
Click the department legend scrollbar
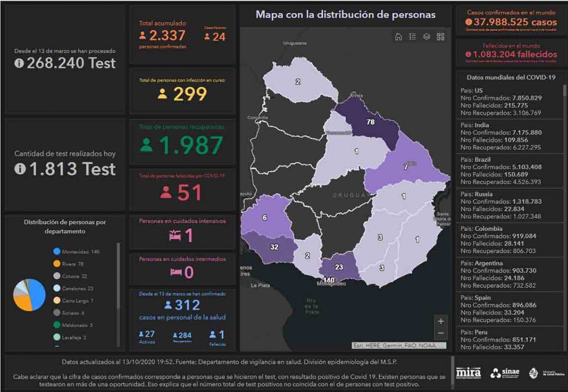(119, 290)
